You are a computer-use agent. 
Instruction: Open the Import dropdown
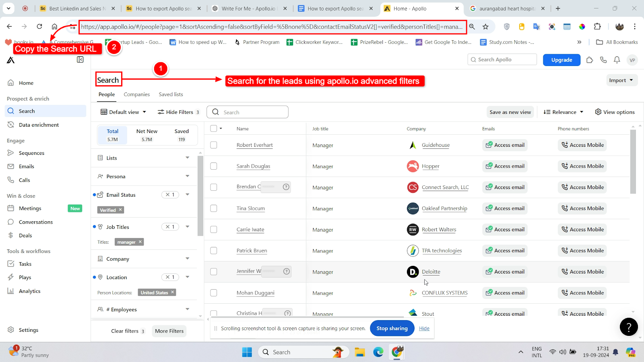(622, 80)
